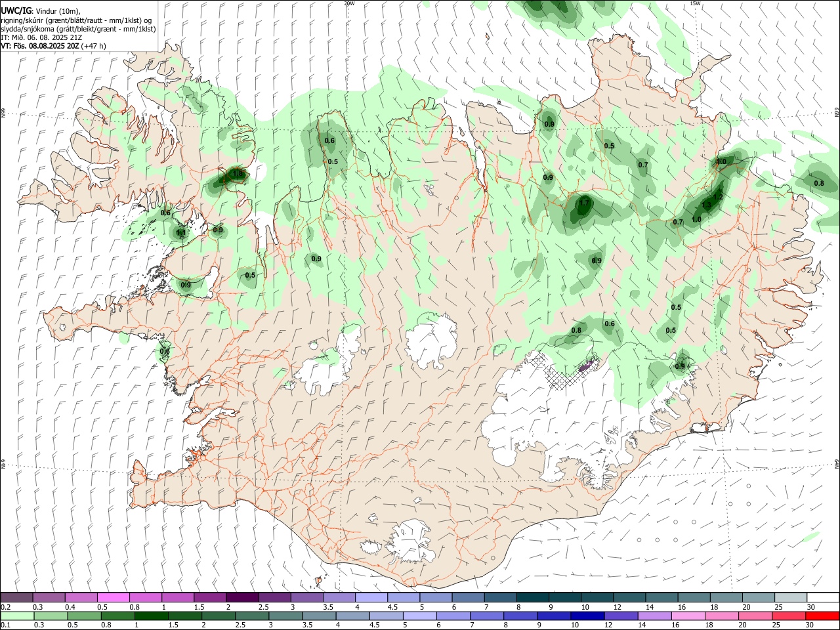Select the light pink 16–18 swatch in the lower legend row
840x630 pixels.
coord(688,616)
